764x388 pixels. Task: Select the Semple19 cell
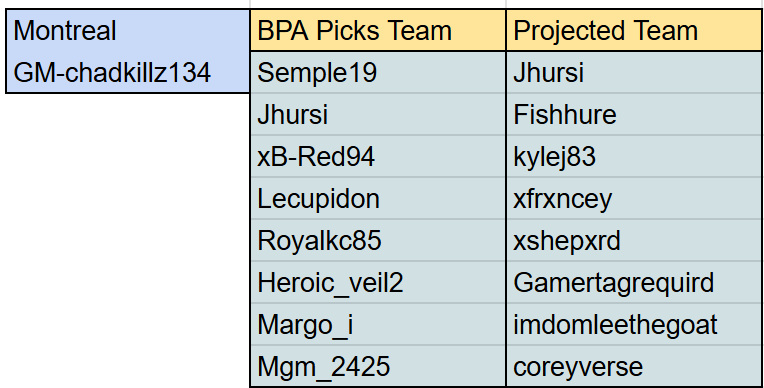click(378, 72)
